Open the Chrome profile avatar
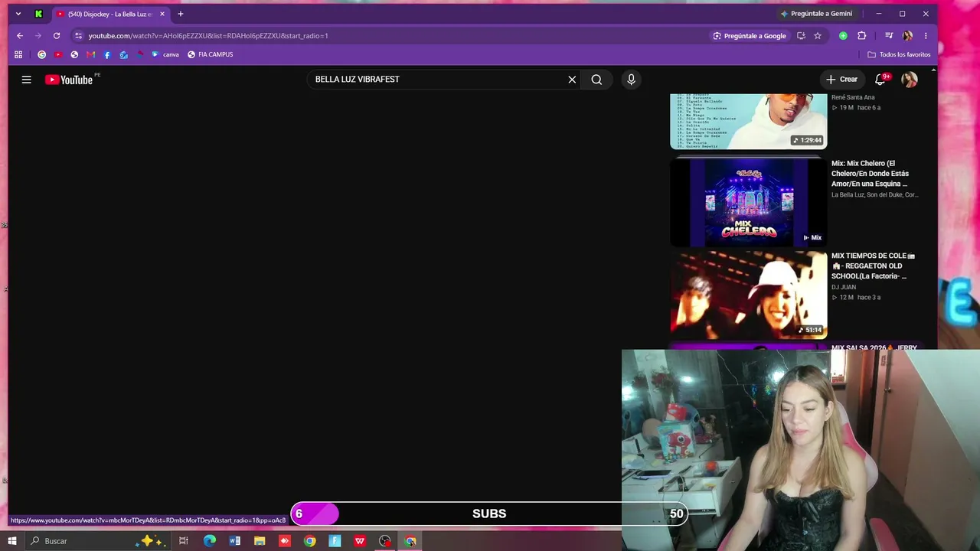 907,36
